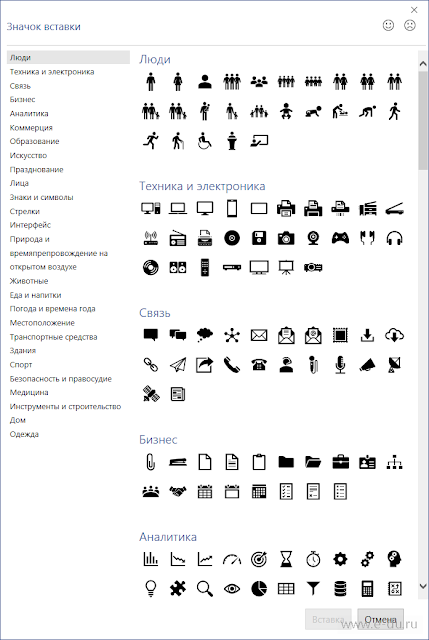Choose the paperclip icon

(150, 462)
